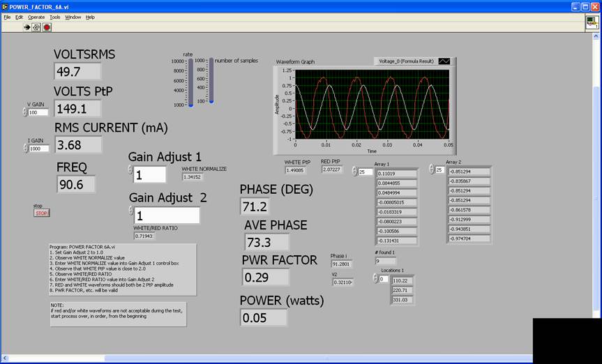Viewport: 602px width, 364px height.
Task: Click the RED PtP indicator value
Action: point(332,169)
